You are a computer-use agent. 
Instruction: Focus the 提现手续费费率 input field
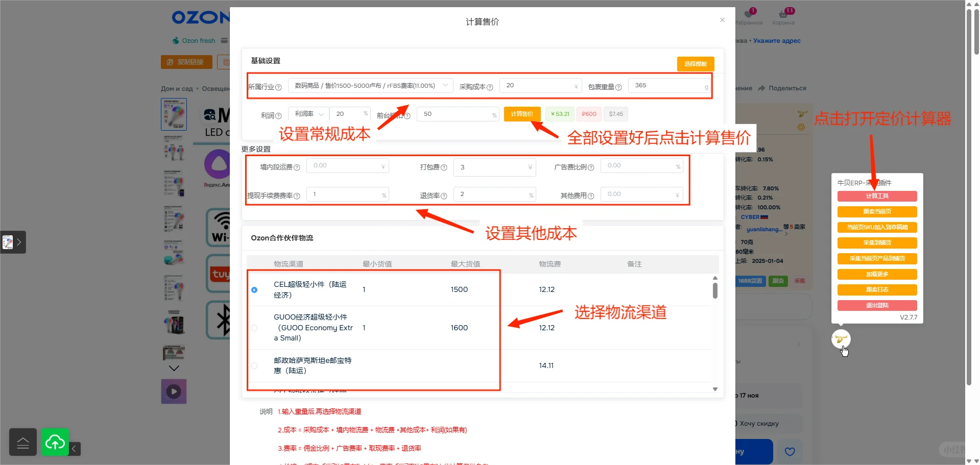click(348, 194)
